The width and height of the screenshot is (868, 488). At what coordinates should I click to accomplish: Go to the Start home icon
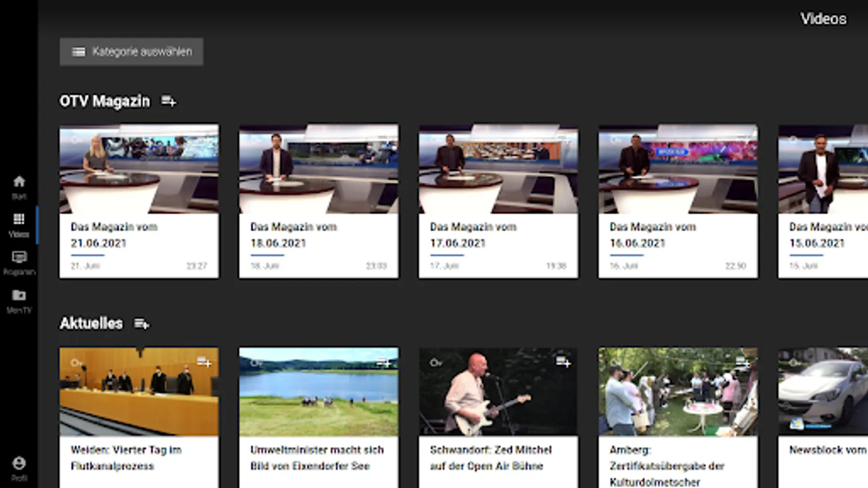(19, 187)
